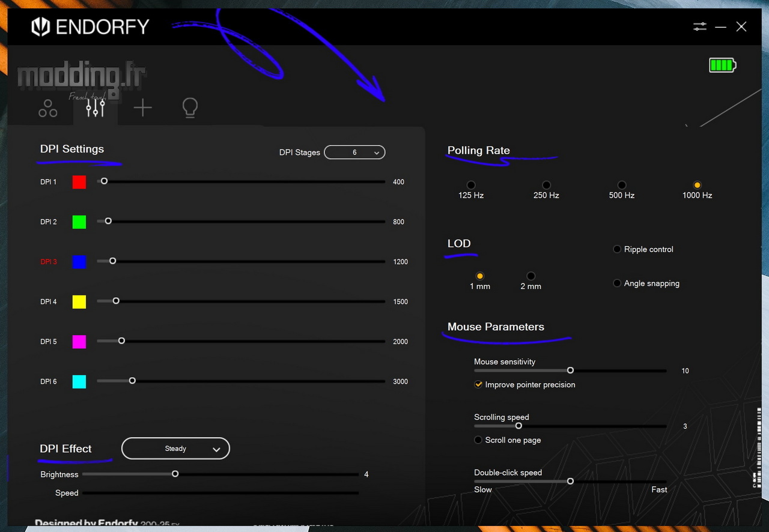Select the DPI 6 label

[49, 381]
